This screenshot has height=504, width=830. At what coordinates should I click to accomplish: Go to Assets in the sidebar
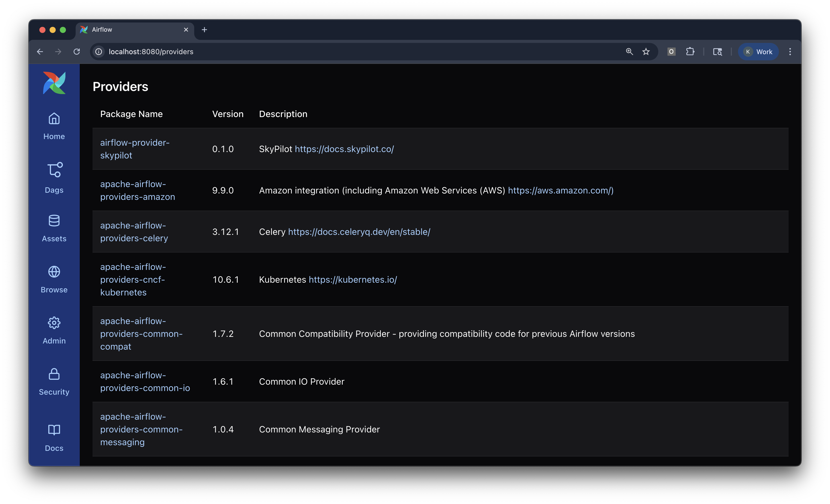[x=54, y=228]
